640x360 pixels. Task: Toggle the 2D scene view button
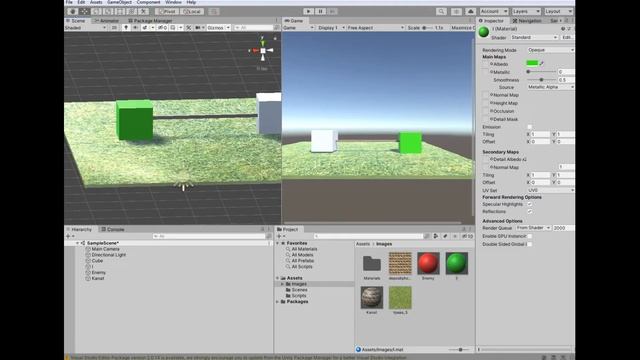point(115,27)
